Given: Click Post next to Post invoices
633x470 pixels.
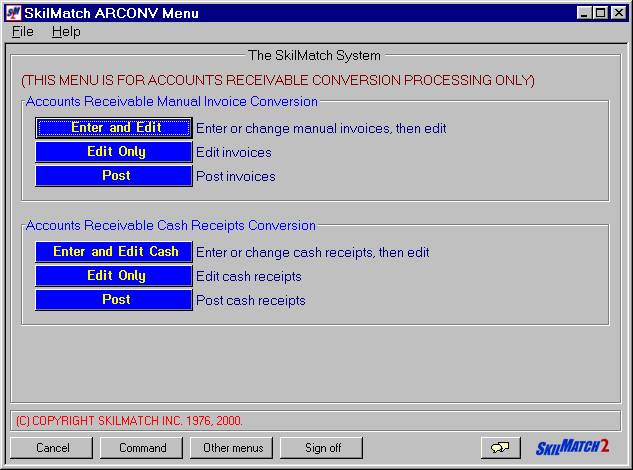Looking at the screenshot, I should click(x=114, y=176).
